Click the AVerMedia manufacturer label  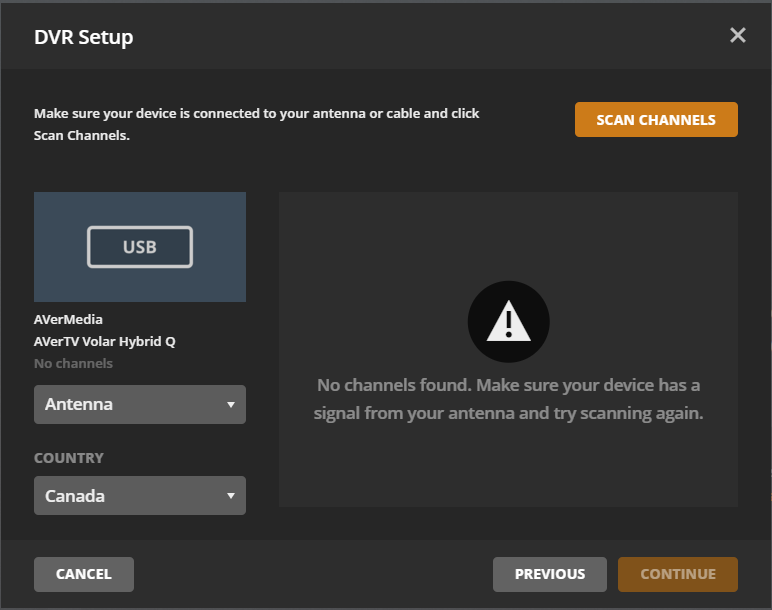[x=69, y=320]
